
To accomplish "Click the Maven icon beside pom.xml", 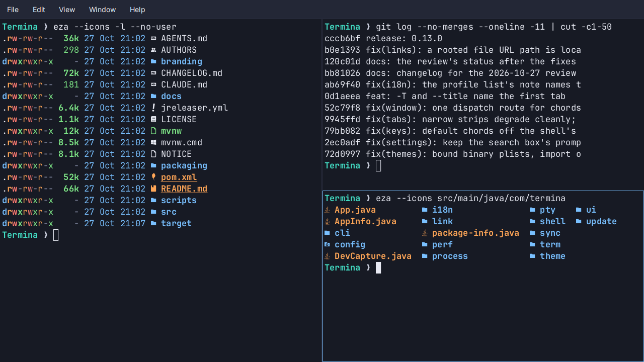I will [x=153, y=177].
